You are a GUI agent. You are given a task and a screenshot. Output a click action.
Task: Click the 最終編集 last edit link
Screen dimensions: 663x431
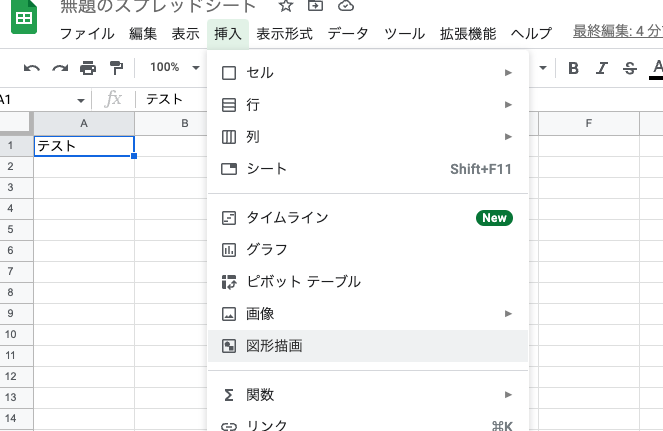click(617, 32)
